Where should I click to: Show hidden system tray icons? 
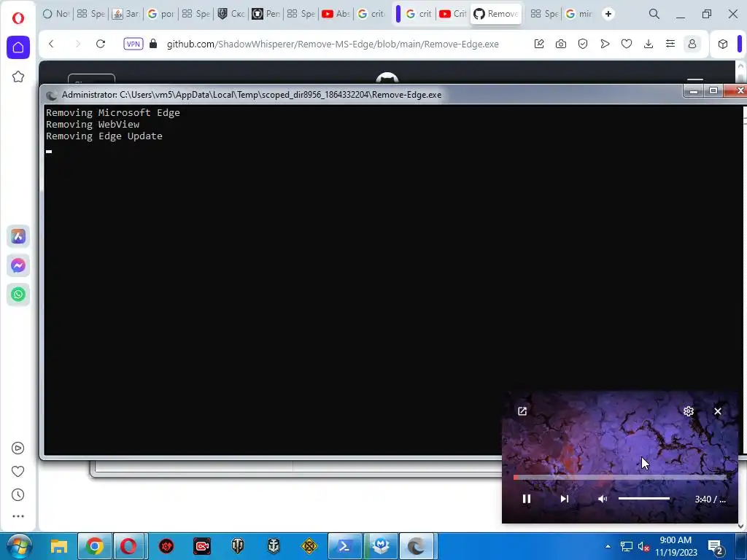608,546
